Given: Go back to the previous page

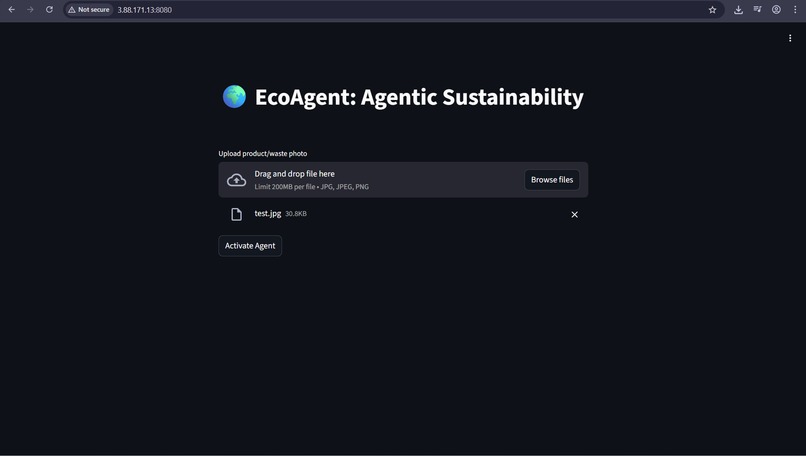Looking at the screenshot, I should click(11, 10).
